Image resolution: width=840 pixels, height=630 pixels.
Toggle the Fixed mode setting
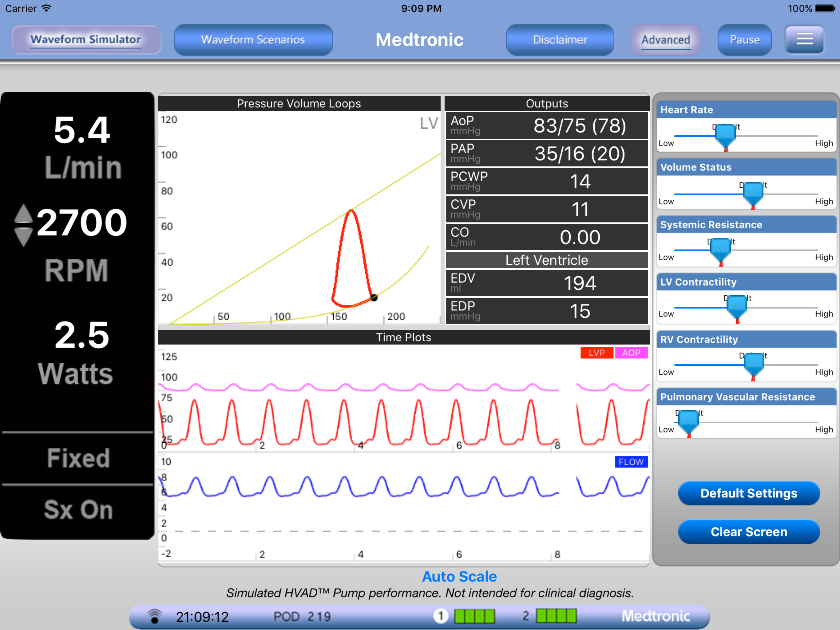78,458
